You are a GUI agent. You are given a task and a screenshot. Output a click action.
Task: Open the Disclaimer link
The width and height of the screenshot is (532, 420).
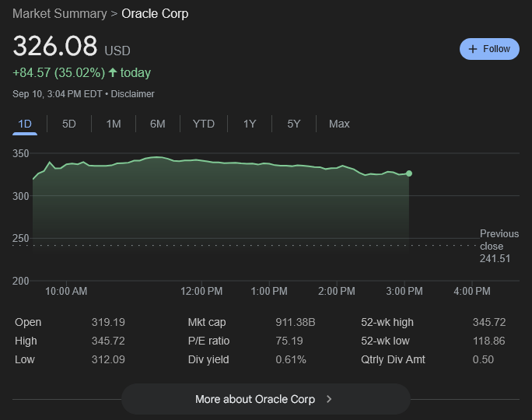pyautogui.click(x=132, y=94)
